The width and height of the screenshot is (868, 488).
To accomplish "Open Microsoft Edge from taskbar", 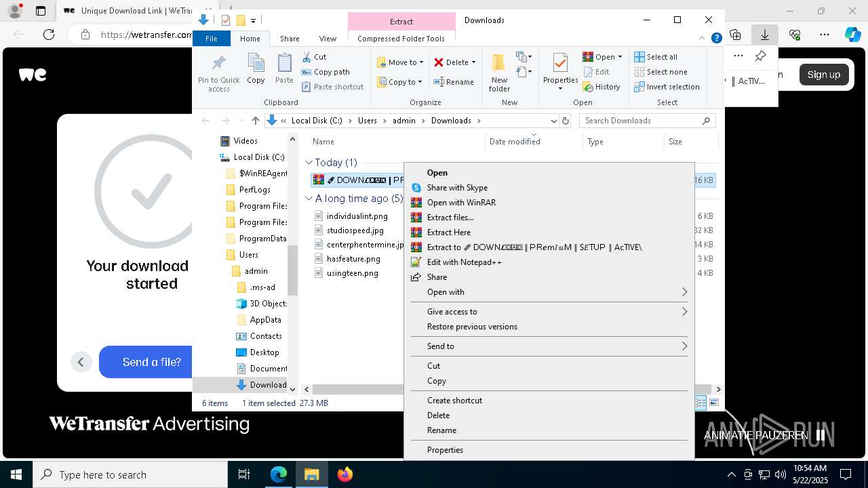I will pyautogui.click(x=279, y=474).
